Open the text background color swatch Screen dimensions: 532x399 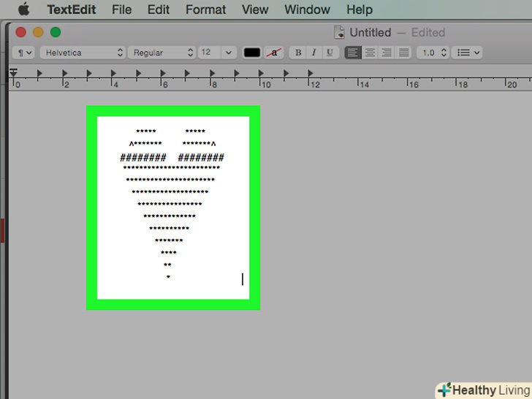coord(274,53)
